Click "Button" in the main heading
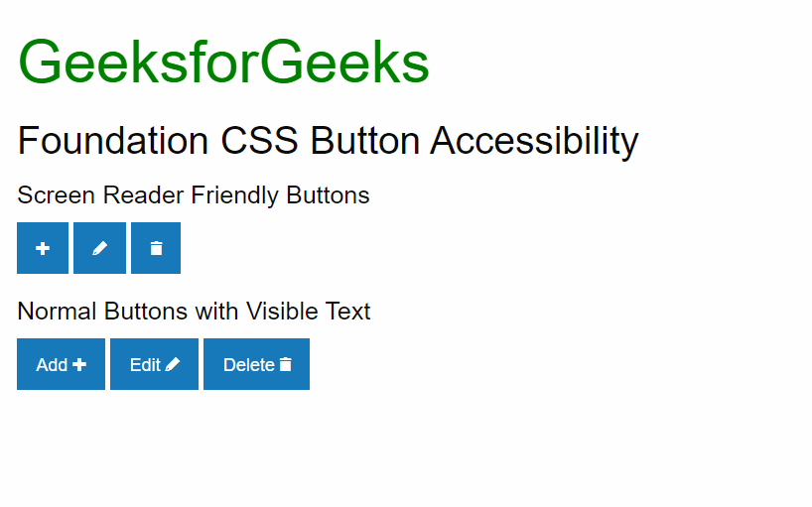 click(x=365, y=141)
